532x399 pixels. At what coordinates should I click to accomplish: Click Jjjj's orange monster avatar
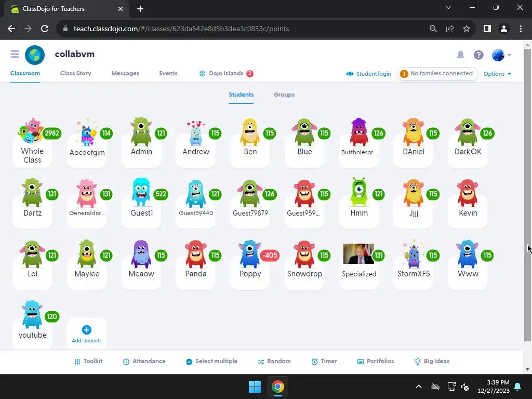click(413, 193)
